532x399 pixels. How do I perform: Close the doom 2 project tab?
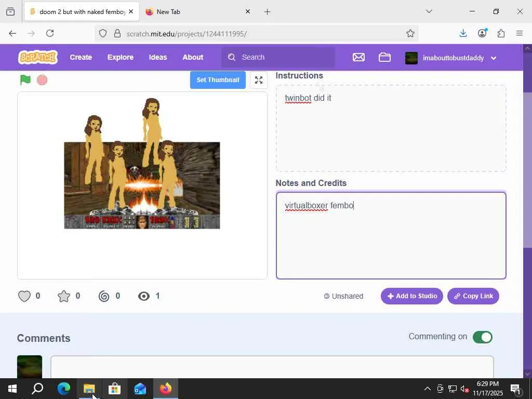[131, 11]
